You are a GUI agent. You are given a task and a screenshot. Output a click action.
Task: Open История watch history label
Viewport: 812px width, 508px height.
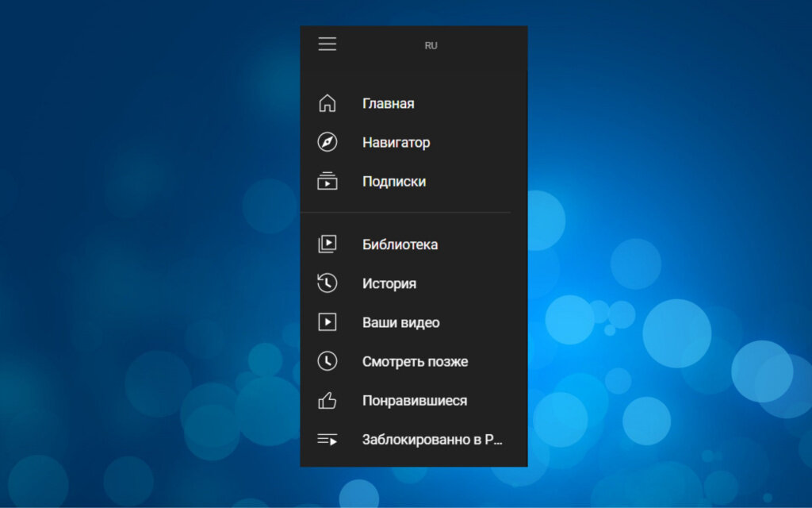389,284
